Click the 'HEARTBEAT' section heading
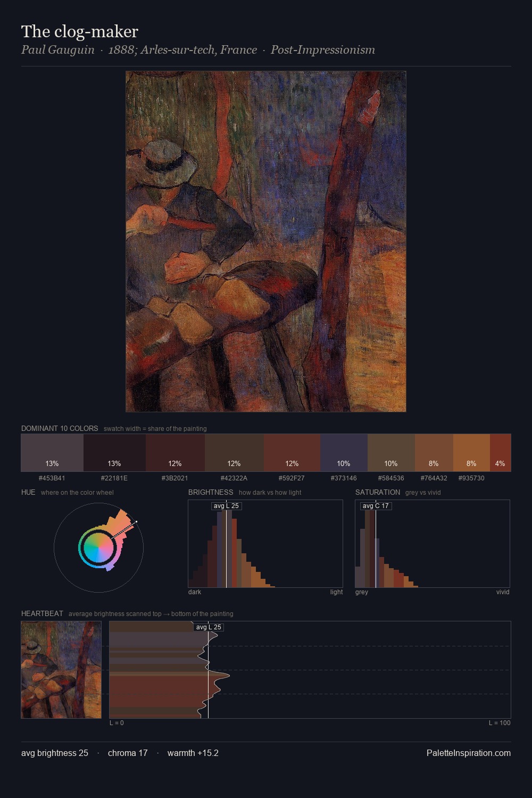This screenshot has width=532, height=798. [x=42, y=613]
